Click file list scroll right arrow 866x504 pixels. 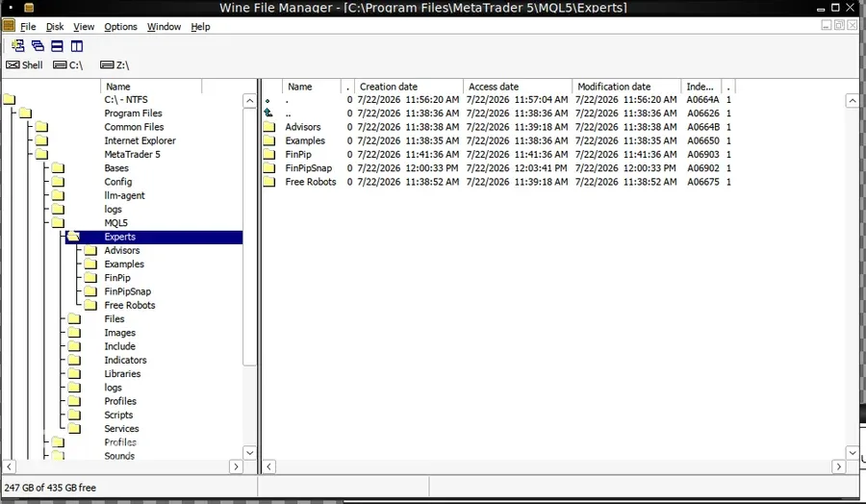pyautogui.click(x=839, y=466)
